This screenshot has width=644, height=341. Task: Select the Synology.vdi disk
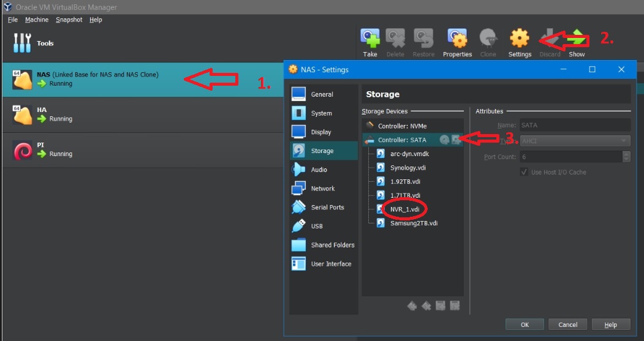coord(402,168)
